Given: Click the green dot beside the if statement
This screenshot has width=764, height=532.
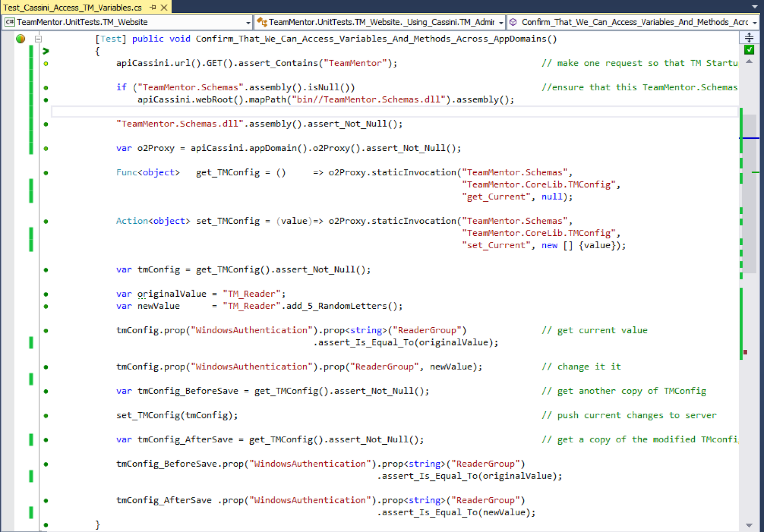Looking at the screenshot, I should (46, 88).
